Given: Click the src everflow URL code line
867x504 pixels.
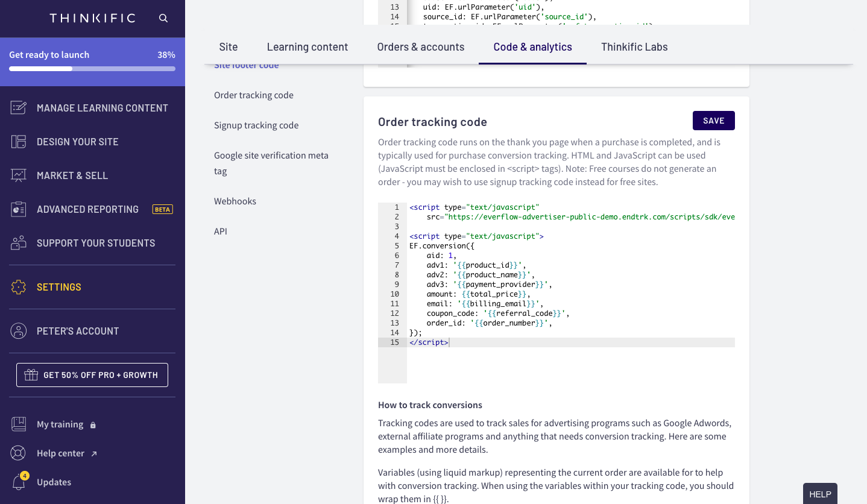Looking at the screenshot, I should [581, 217].
